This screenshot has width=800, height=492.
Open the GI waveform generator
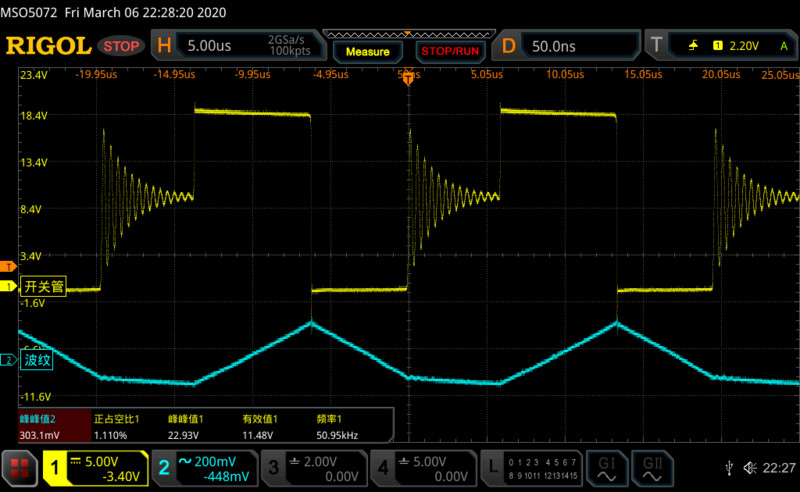tap(606, 466)
